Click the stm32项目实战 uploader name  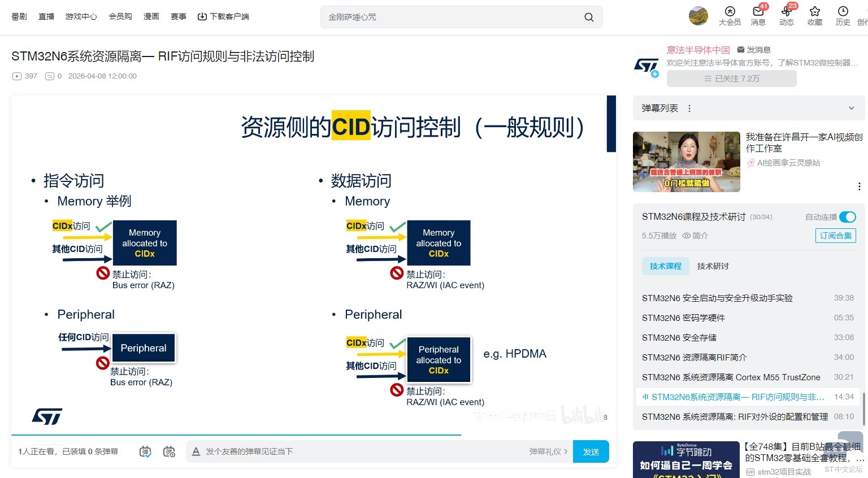[784, 472]
